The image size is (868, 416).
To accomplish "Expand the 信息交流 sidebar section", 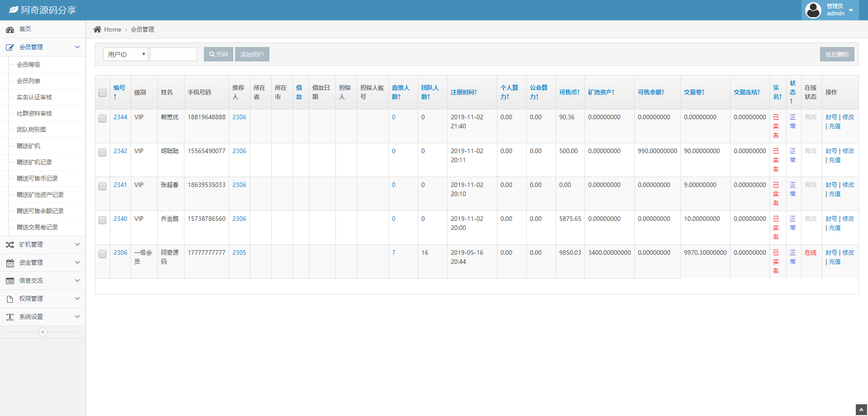I will 42,281.
